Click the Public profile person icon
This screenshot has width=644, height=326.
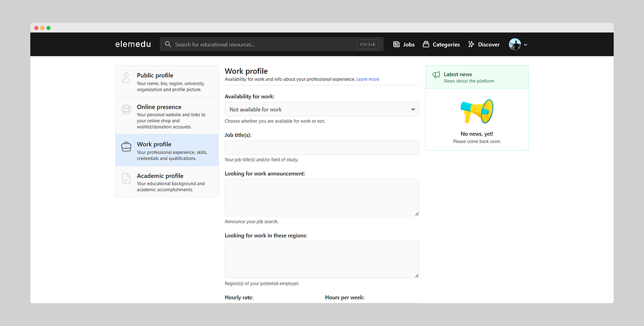[126, 77]
